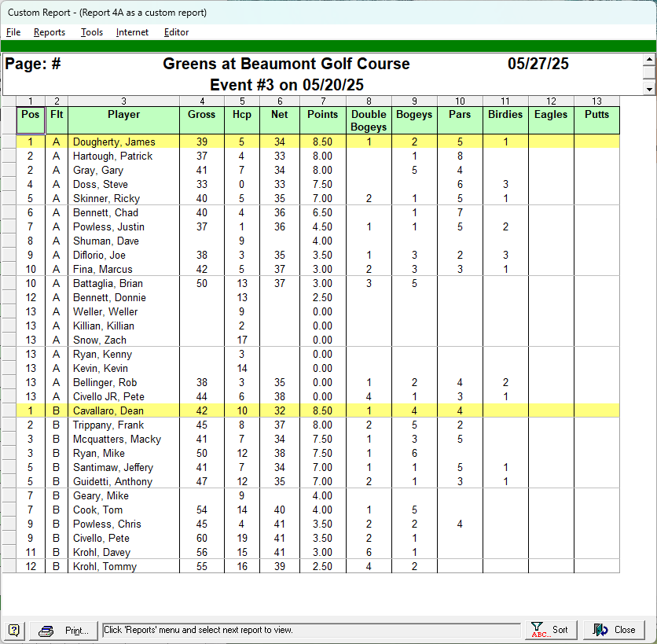Open the Tools menu

click(x=92, y=32)
